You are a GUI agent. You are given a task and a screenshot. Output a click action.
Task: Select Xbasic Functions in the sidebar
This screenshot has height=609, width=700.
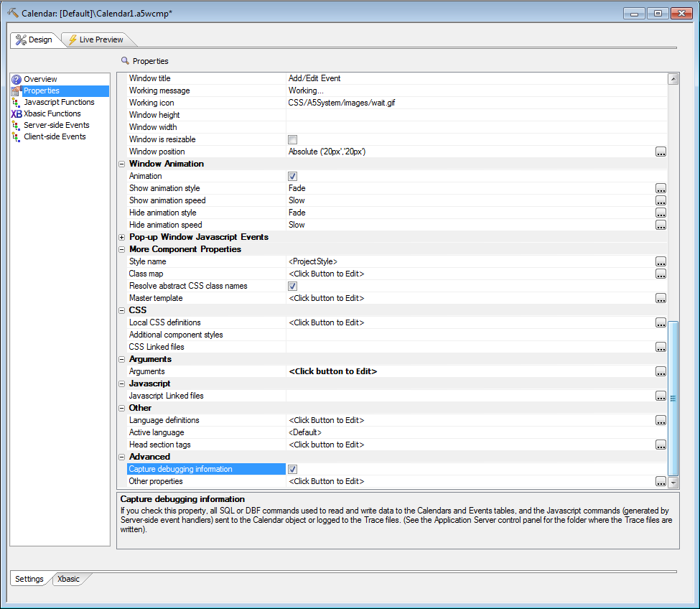52,114
